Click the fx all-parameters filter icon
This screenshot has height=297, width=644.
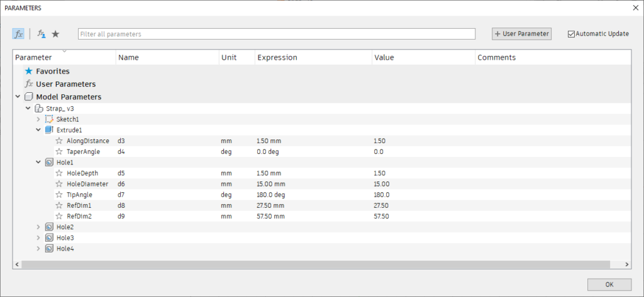click(18, 34)
